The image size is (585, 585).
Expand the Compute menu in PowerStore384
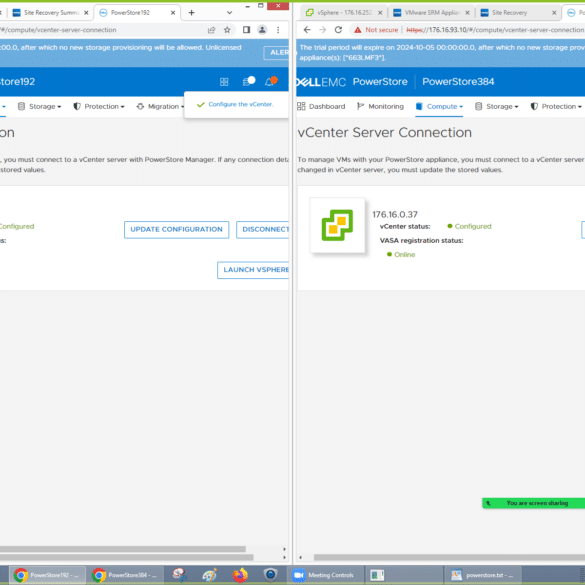click(x=439, y=106)
